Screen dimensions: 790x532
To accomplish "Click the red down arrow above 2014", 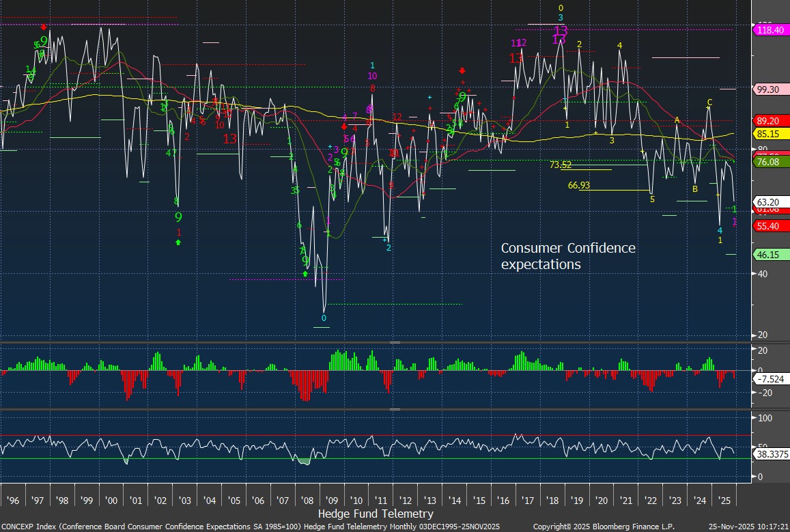I will point(462,70).
